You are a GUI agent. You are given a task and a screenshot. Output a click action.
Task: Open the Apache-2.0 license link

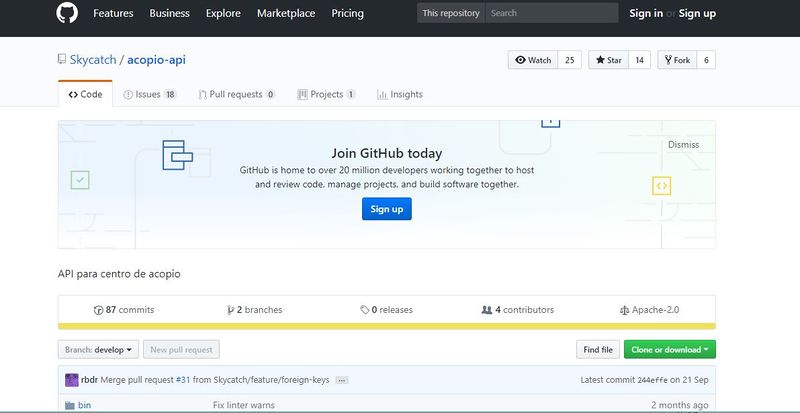pyautogui.click(x=650, y=310)
